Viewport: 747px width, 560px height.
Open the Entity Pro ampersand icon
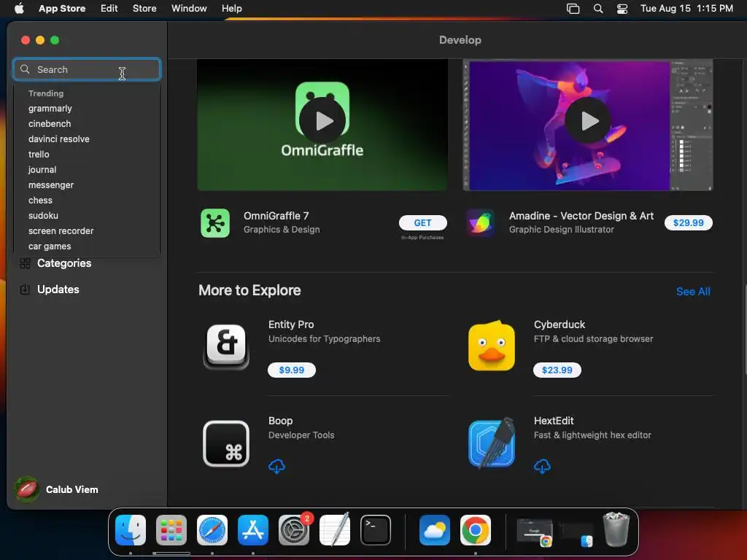[226, 347]
